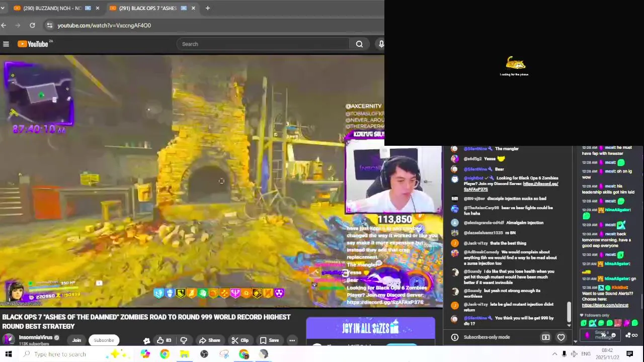Toggle airplane mode tray icon
644x362 pixels.
(x=574, y=354)
